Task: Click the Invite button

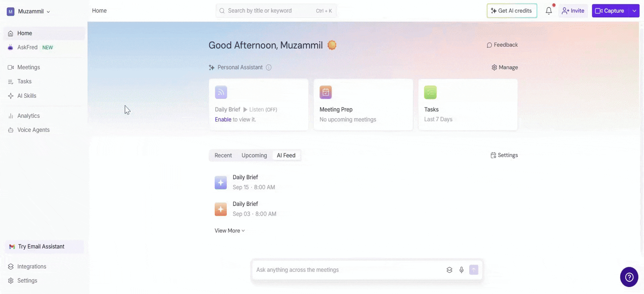Action: 573,11
